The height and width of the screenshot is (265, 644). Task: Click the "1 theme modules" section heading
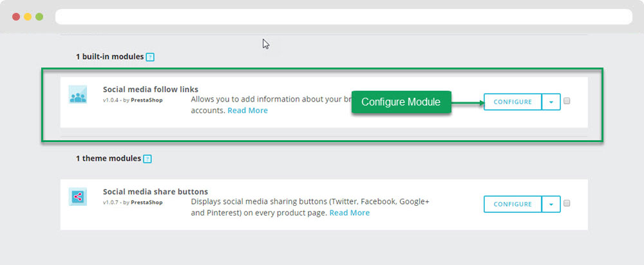click(x=108, y=158)
